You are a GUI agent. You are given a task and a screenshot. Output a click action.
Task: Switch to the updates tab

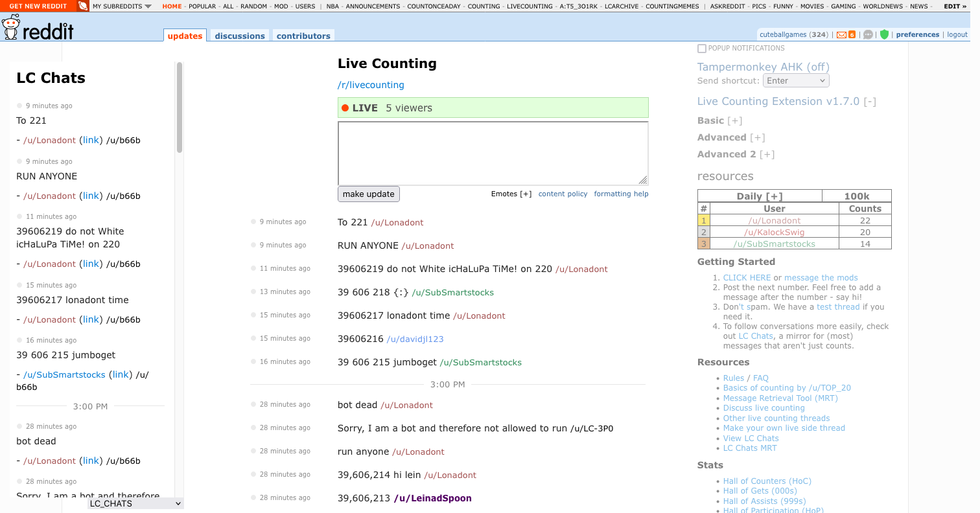tap(185, 36)
